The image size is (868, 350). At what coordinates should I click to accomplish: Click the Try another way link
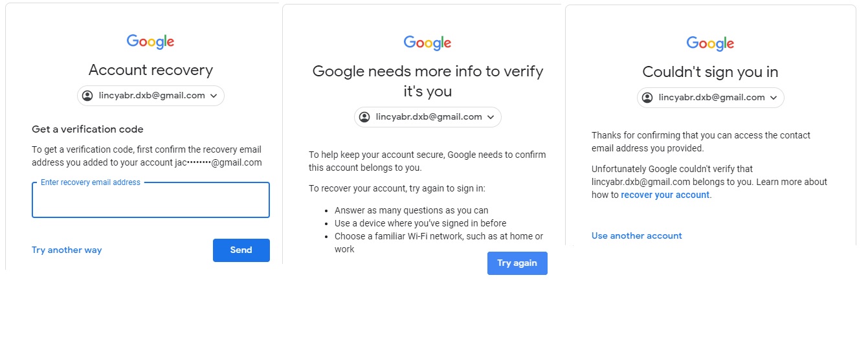click(67, 250)
